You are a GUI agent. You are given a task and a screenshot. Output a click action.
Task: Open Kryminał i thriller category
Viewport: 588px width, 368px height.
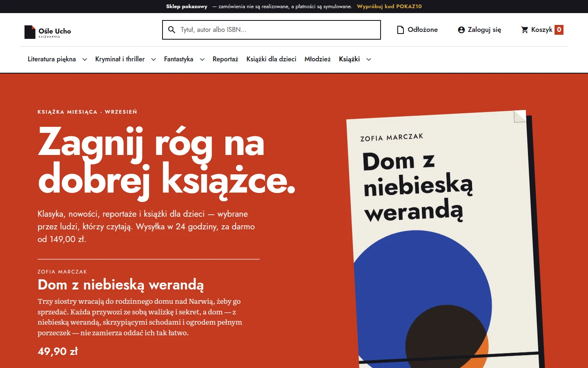tap(120, 59)
